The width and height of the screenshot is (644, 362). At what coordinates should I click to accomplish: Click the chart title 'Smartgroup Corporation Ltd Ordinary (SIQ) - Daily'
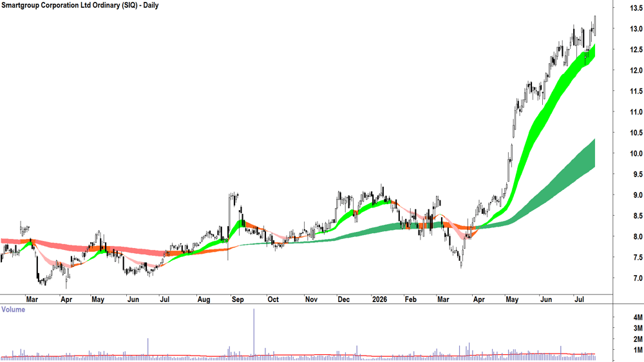coord(80,5)
